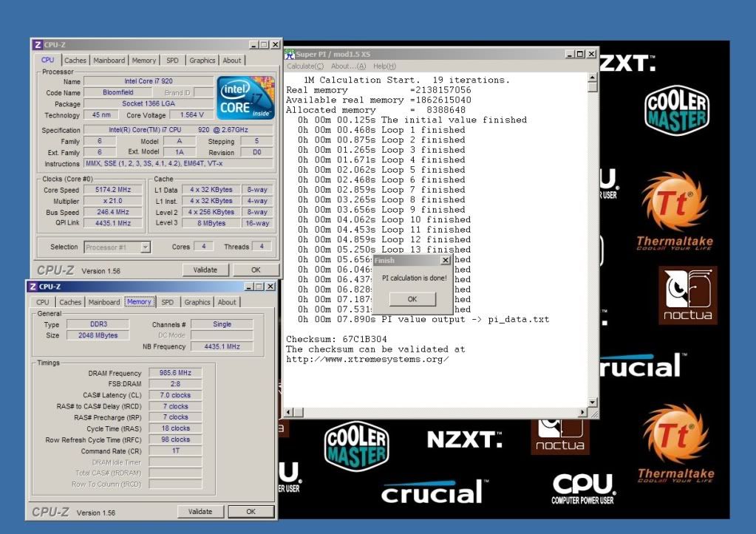Click the Core Speed value 5174.2 MHz
This screenshot has height=534, width=756.
click(x=113, y=190)
